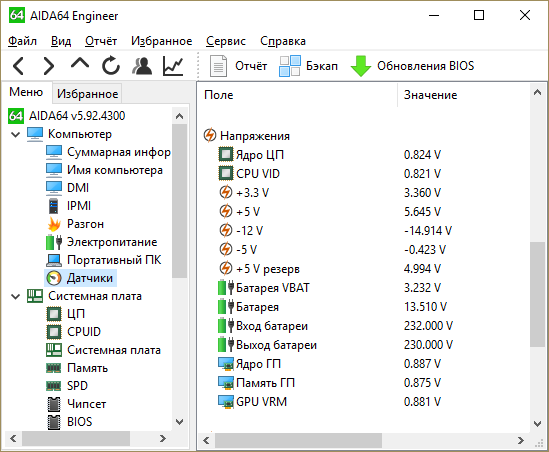
Task: Click the Refresh toolbar icon
Action: (111, 65)
